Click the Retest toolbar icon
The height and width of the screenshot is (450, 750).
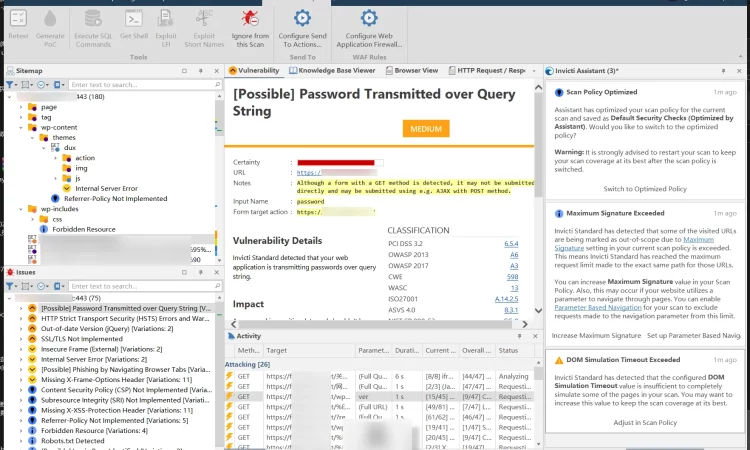[x=18, y=19]
